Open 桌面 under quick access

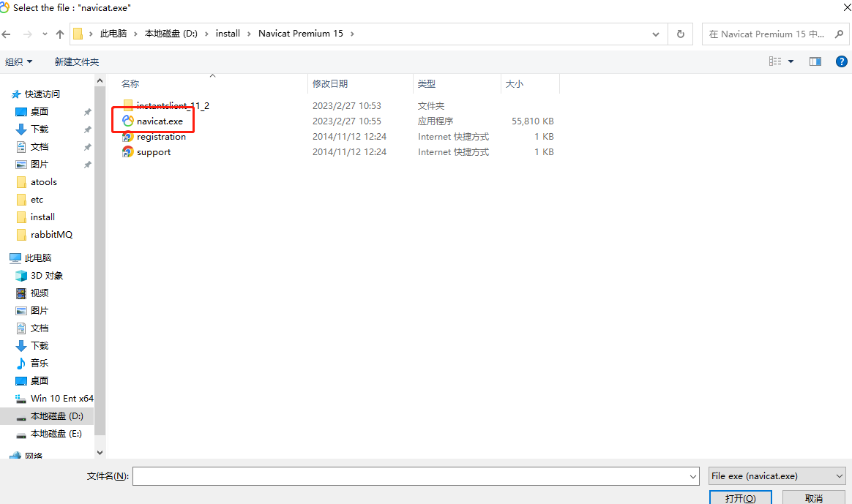pyautogui.click(x=39, y=112)
